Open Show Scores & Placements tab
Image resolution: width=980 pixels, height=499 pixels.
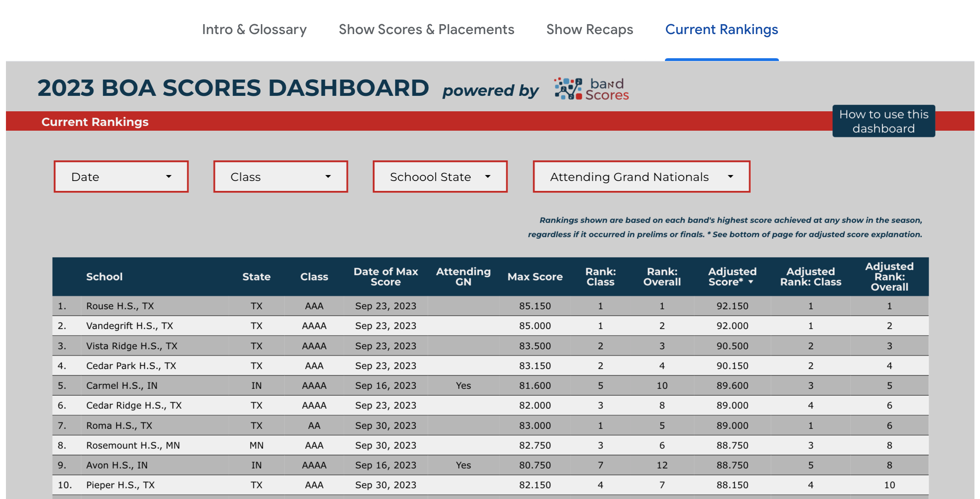pyautogui.click(x=426, y=29)
